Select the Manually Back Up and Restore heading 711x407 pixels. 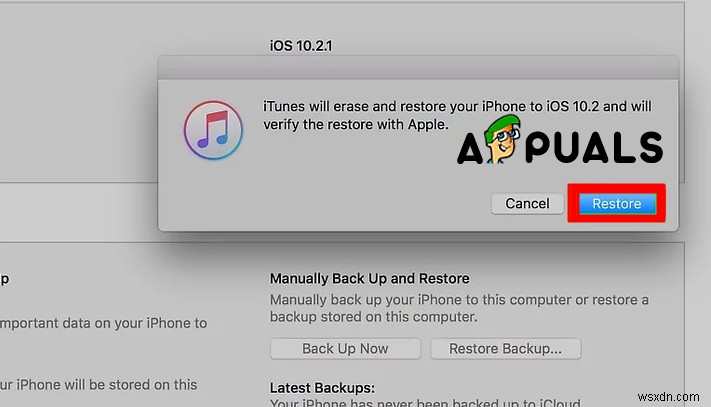tap(369, 278)
